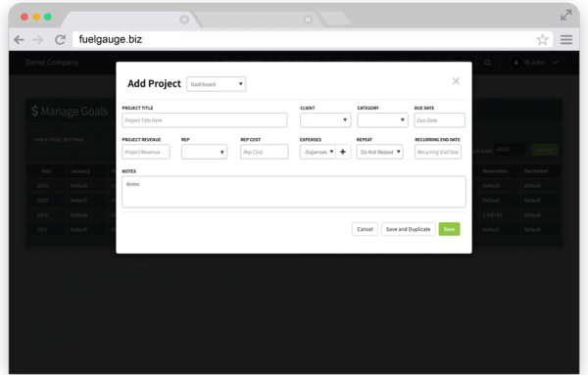
Task: Add an expense with the plus icon
Action: [343, 152]
